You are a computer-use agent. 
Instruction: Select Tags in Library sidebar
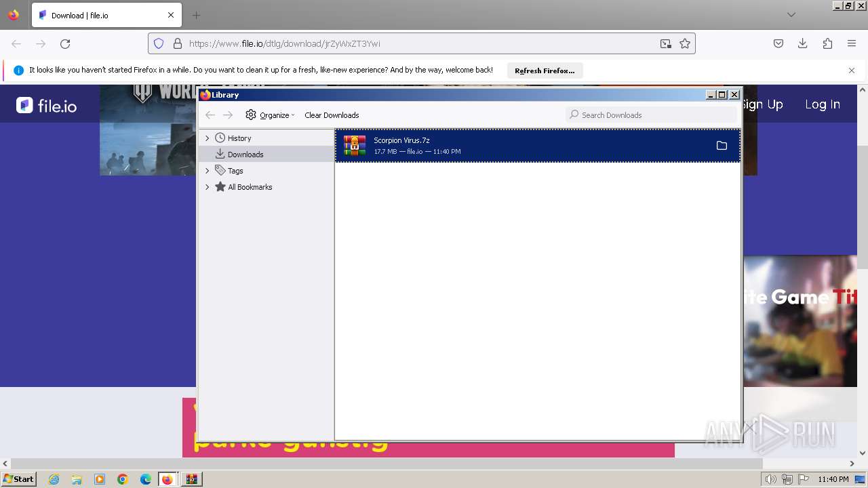(235, 171)
